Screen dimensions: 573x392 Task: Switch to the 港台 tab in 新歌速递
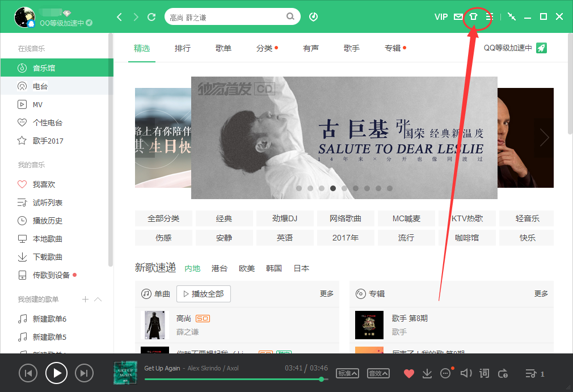pos(219,268)
